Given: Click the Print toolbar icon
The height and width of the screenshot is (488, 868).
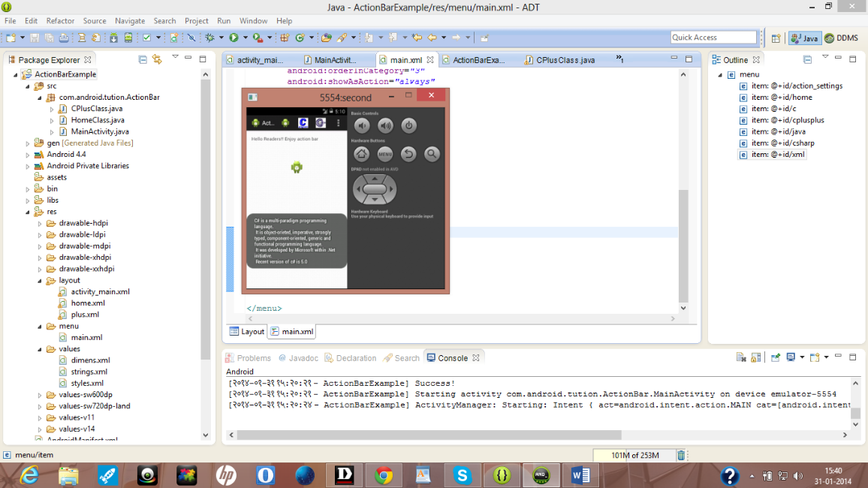Looking at the screenshot, I should click(65, 38).
